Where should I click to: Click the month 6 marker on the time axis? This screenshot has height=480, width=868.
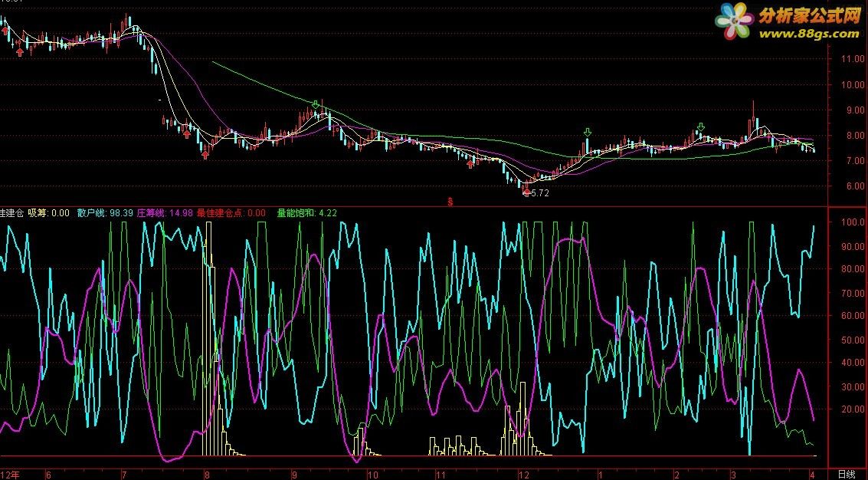[49, 475]
